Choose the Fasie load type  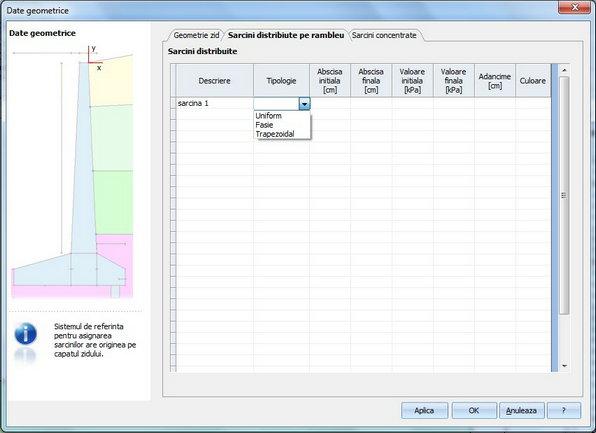[264, 125]
